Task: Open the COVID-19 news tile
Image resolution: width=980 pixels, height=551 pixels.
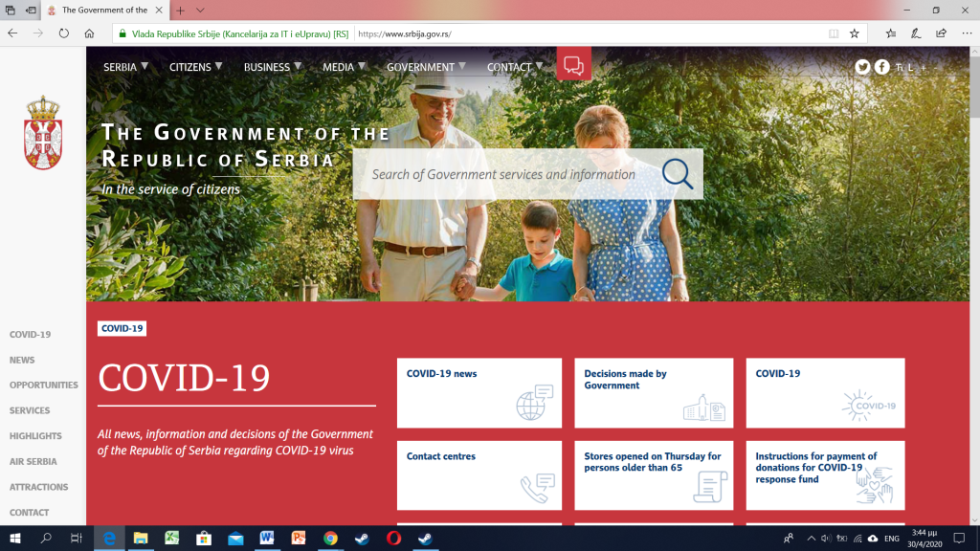Action: pyautogui.click(x=479, y=392)
